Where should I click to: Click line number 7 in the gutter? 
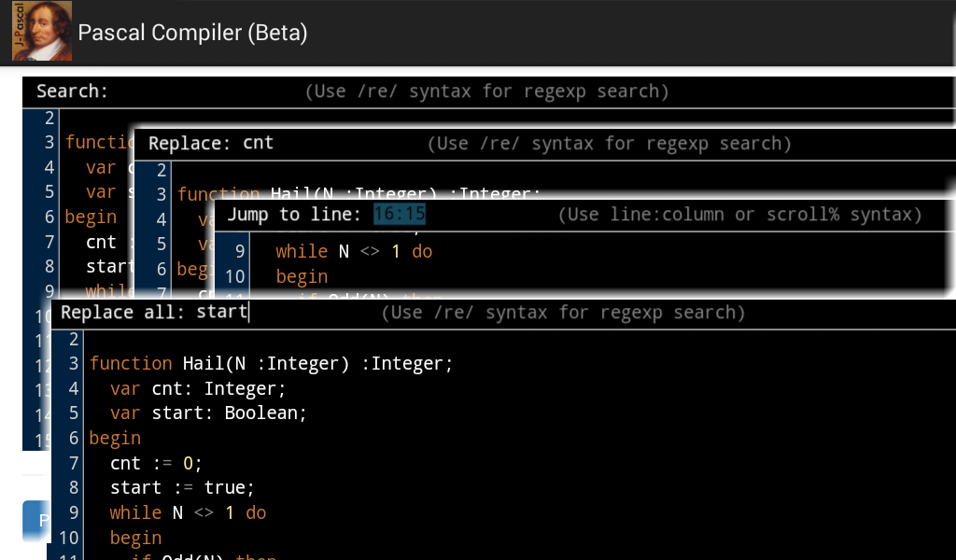click(73, 463)
